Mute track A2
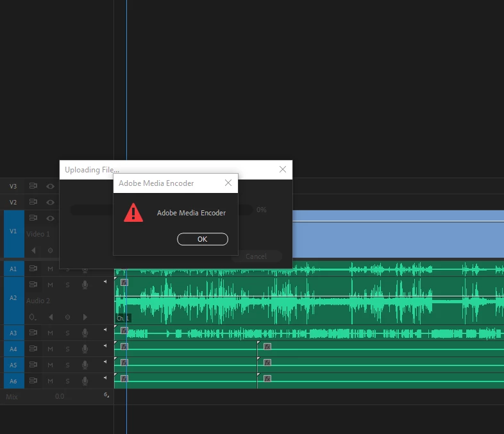Screen dimensions: 504x434 click(x=50, y=285)
